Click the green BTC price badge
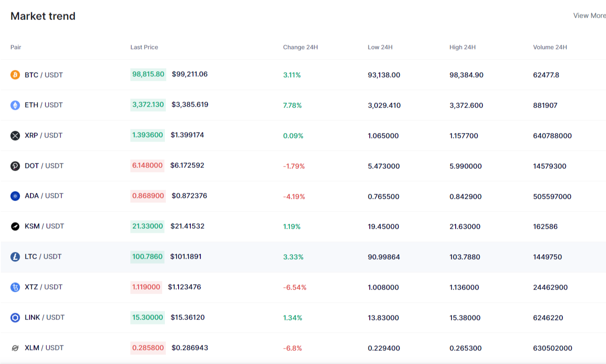The image size is (606, 364). pos(148,74)
